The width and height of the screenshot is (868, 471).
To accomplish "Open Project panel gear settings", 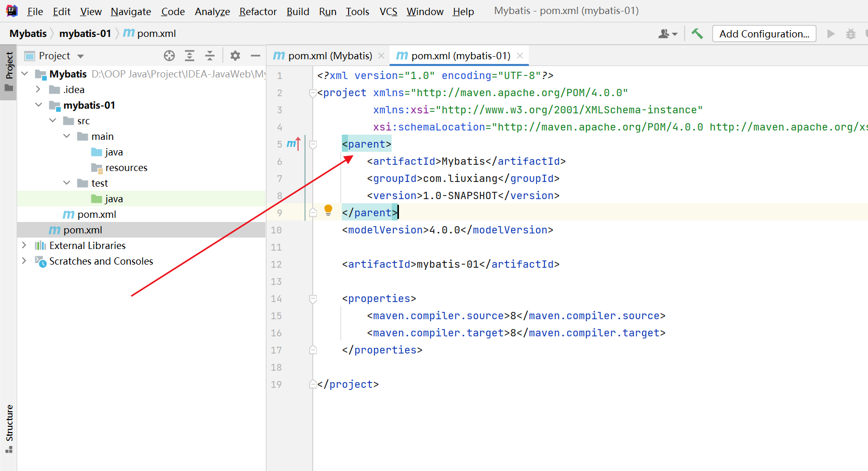I will [x=235, y=56].
